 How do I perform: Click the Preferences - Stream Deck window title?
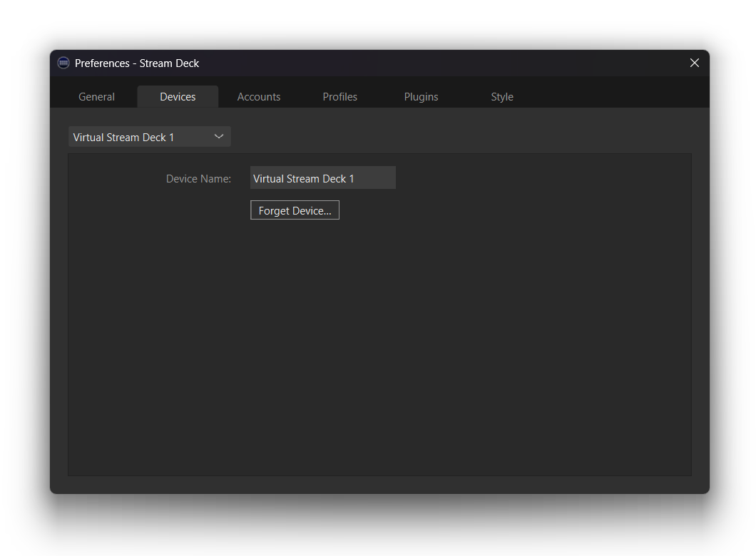pos(137,63)
